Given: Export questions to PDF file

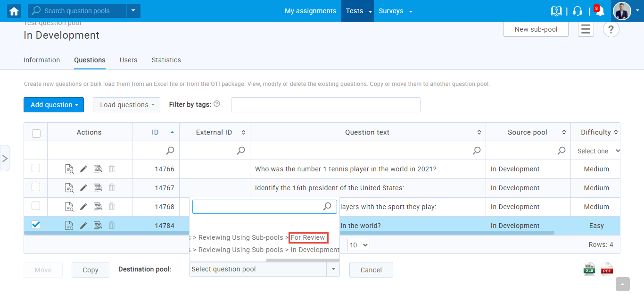Looking at the screenshot, I should point(607,269).
